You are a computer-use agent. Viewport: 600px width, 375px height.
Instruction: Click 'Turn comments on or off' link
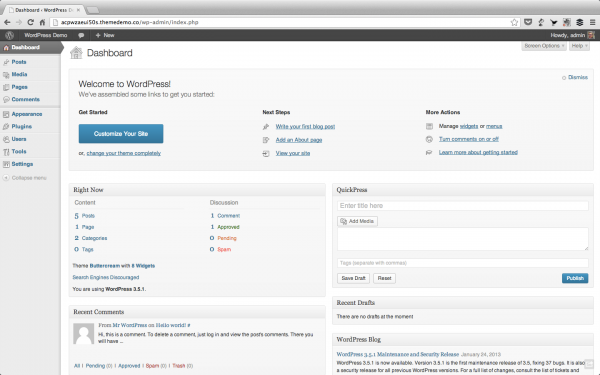[469, 139]
